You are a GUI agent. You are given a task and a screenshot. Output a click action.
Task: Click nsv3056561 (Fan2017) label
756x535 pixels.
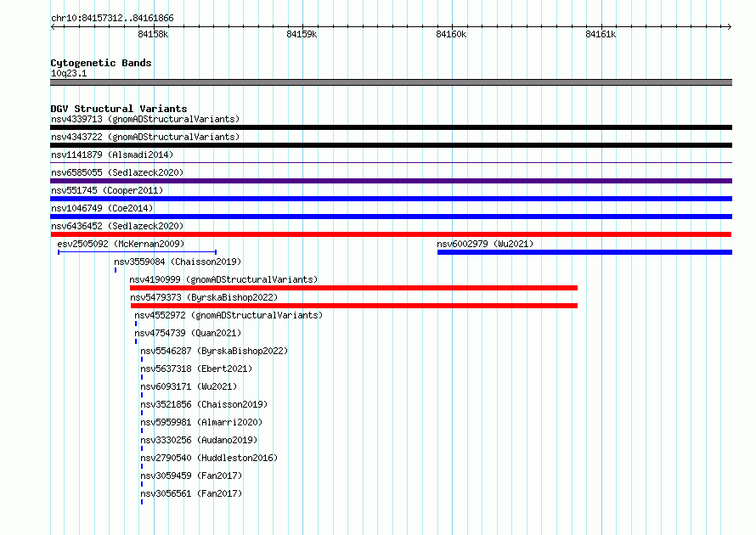(x=191, y=493)
